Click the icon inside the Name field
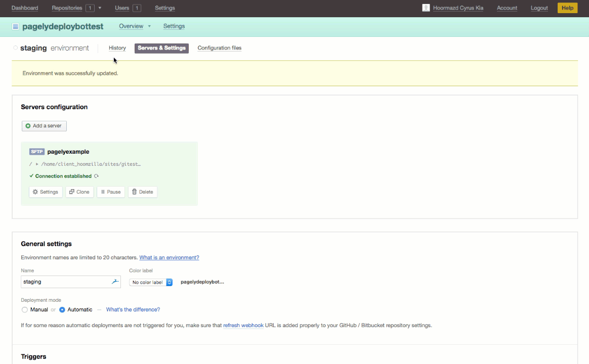 [115, 282]
